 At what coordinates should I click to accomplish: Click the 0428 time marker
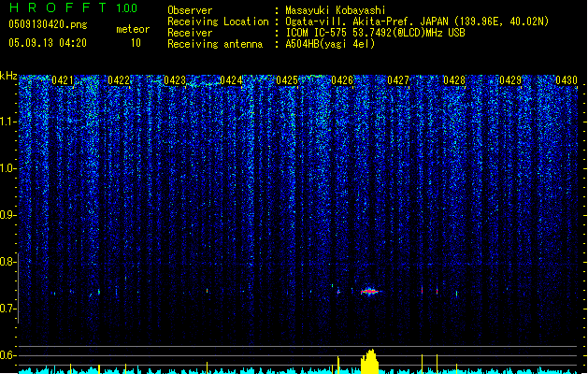point(454,80)
